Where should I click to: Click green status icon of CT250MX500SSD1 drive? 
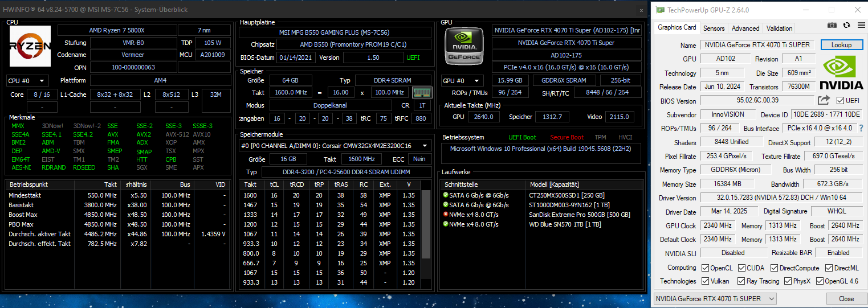click(446, 195)
